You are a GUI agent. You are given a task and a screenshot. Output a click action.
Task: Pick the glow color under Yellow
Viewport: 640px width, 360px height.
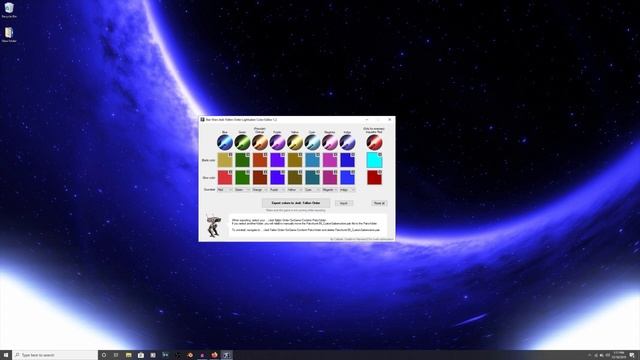point(295,178)
